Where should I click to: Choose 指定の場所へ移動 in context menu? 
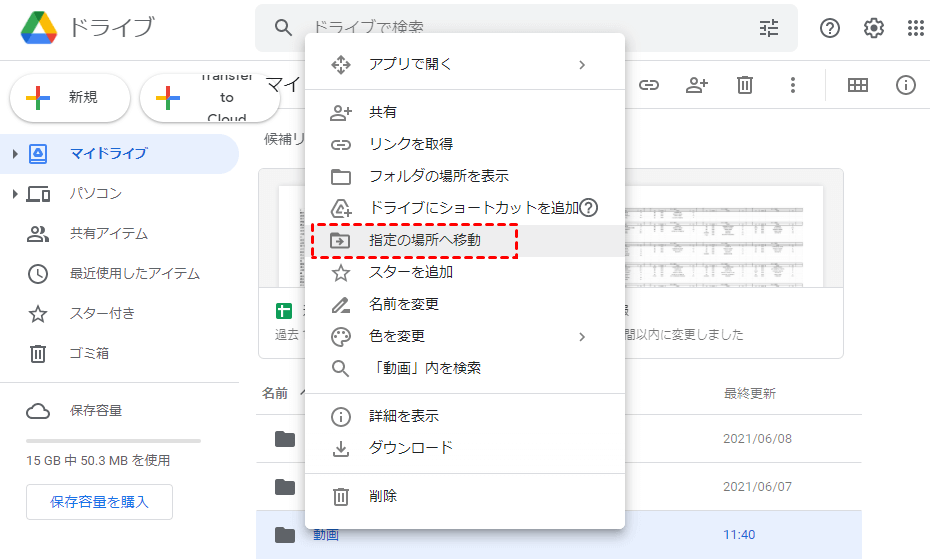click(464, 240)
